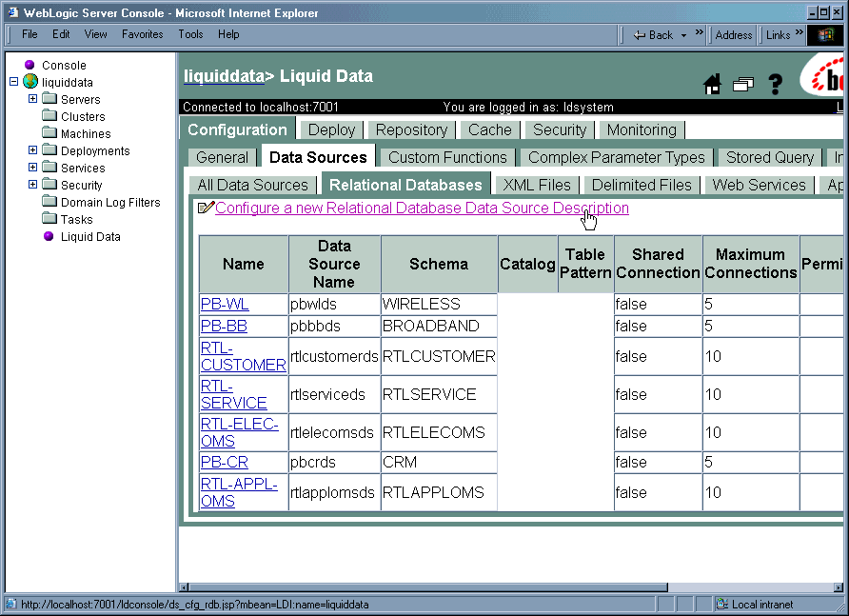Click the Local intranet zone icon
The width and height of the screenshot is (849, 616).
(x=721, y=604)
